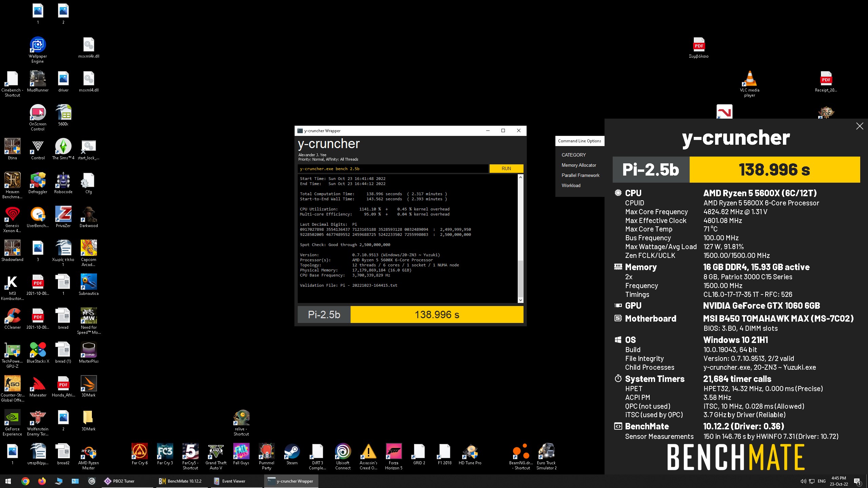Open Darkwood game shortcut

[88, 217]
